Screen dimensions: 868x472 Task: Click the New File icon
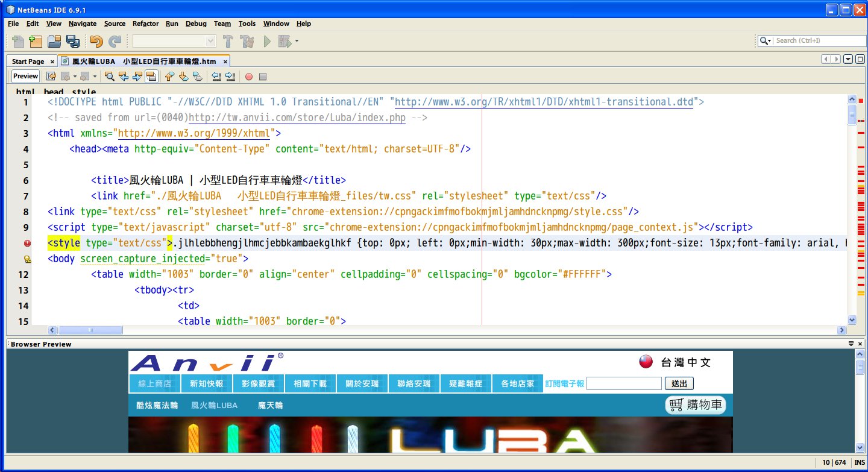[x=18, y=41]
